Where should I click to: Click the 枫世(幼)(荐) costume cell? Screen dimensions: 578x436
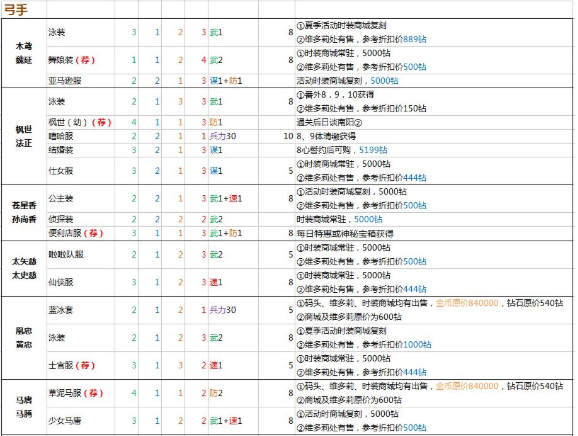(x=80, y=122)
